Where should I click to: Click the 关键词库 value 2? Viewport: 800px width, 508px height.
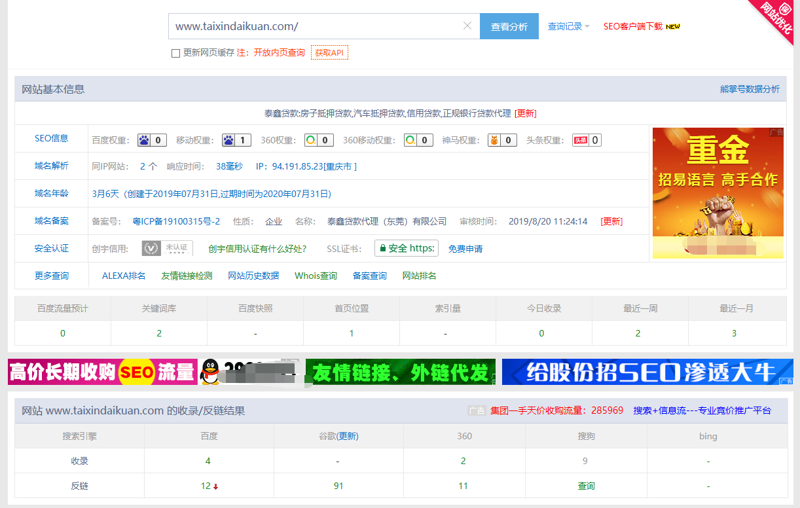tap(159, 334)
